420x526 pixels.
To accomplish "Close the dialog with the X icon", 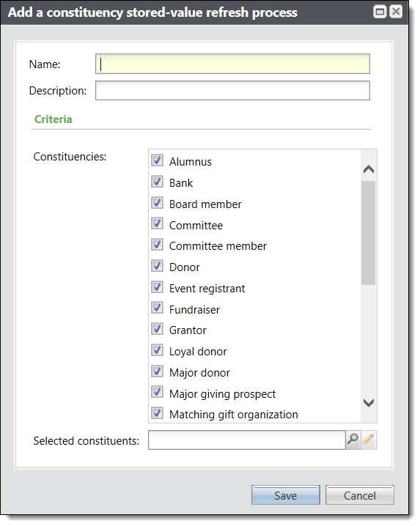I will tap(396, 12).
